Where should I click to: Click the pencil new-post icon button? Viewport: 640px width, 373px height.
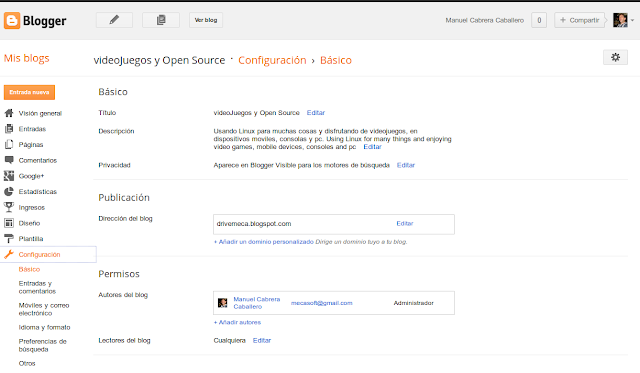114,20
